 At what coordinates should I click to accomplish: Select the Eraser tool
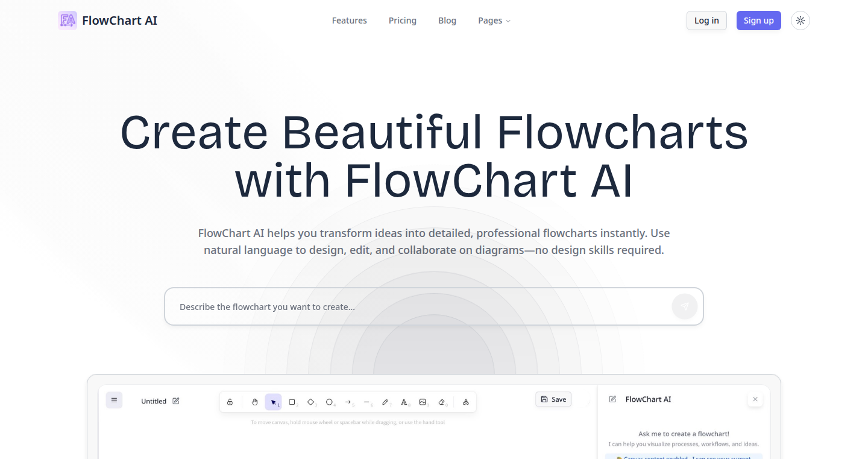442,402
